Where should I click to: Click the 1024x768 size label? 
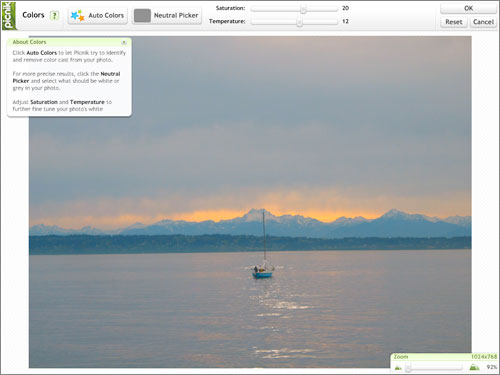[x=484, y=357]
